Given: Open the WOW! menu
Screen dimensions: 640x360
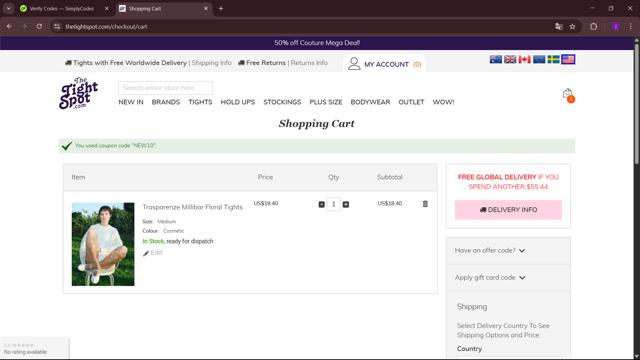Looking at the screenshot, I should click(443, 102).
